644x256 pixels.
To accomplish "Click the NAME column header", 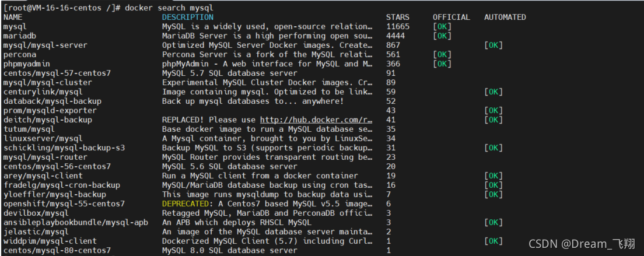I will [x=12, y=17].
